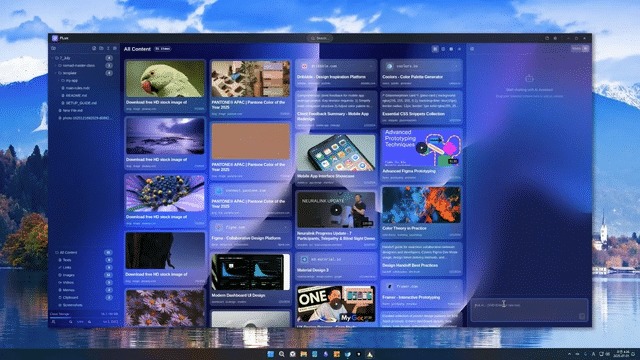Play the Neuralink Progress Update video

click(x=336, y=211)
